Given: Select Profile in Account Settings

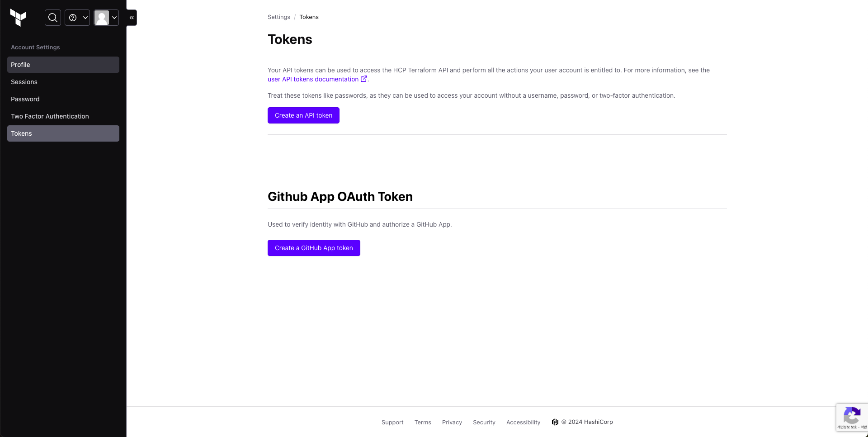Looking at the screenshot, I should (x=63, y=65).
